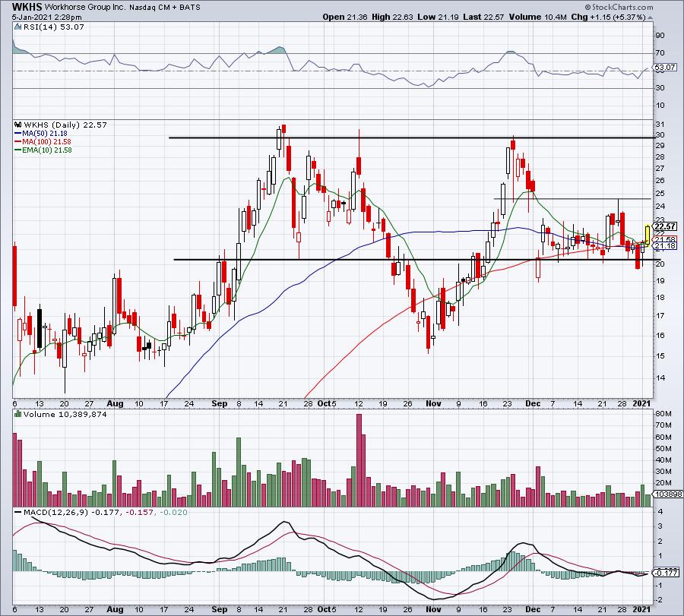The width and height of the screenshot is (684, 616).
Task: Click the 5-Jan-2021 2:28pm timestamp
Action: [46, 17]
